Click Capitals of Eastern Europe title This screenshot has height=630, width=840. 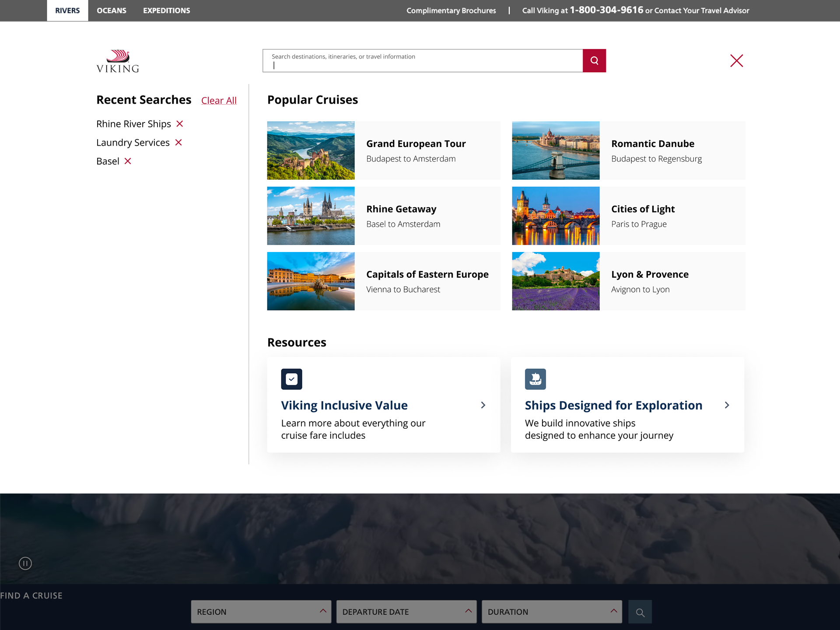[427, 274]
